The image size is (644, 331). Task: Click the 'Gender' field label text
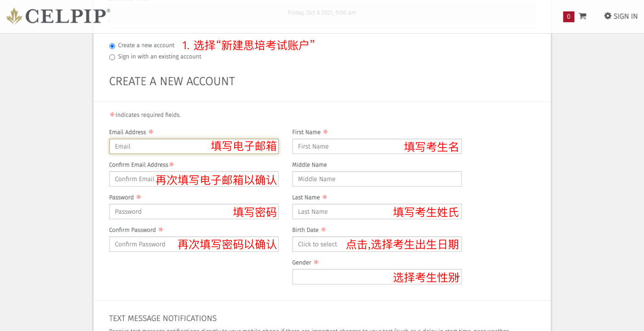tap(302, 263)
